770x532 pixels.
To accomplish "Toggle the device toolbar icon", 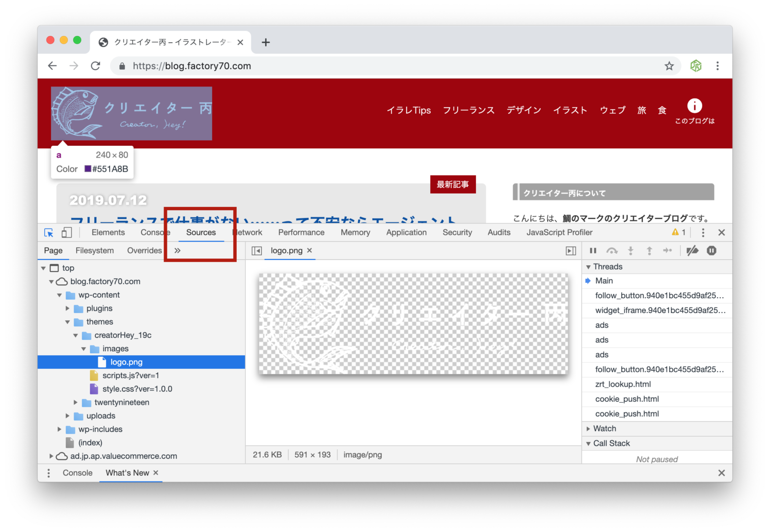I will coord(67,233).
